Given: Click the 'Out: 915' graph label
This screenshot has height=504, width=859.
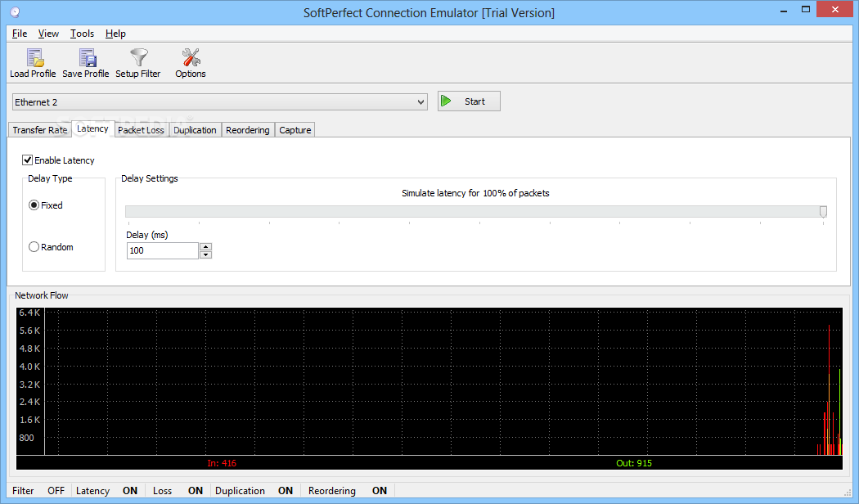Looking at the screenshot, I should click(634, 463).
